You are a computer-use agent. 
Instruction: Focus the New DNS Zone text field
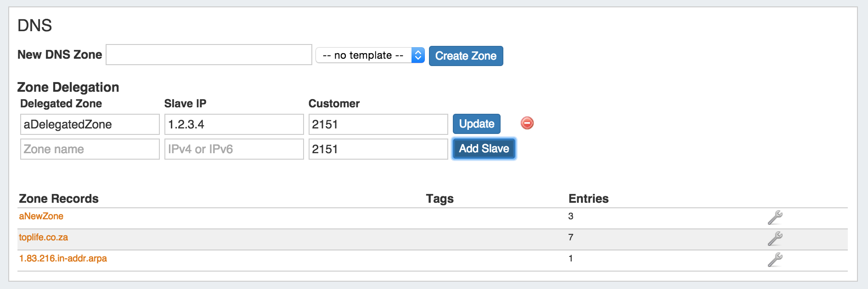click(209, 55)
